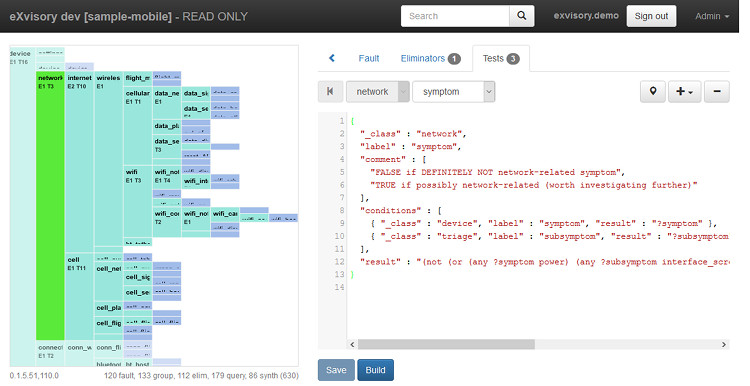750x386 pixels.
Task: Open the plus add-item button
Action: pos(684,91)
